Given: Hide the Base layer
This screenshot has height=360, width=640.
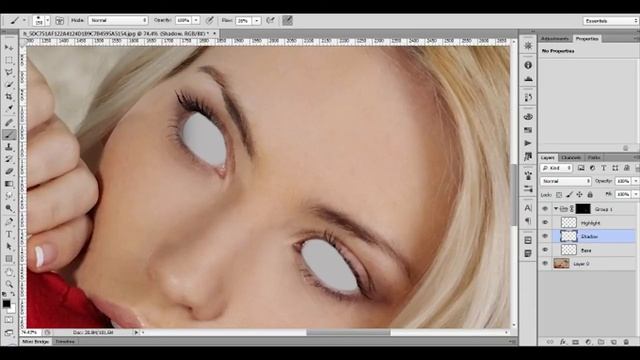Looking at the screenshot, I should click(545, 250).
